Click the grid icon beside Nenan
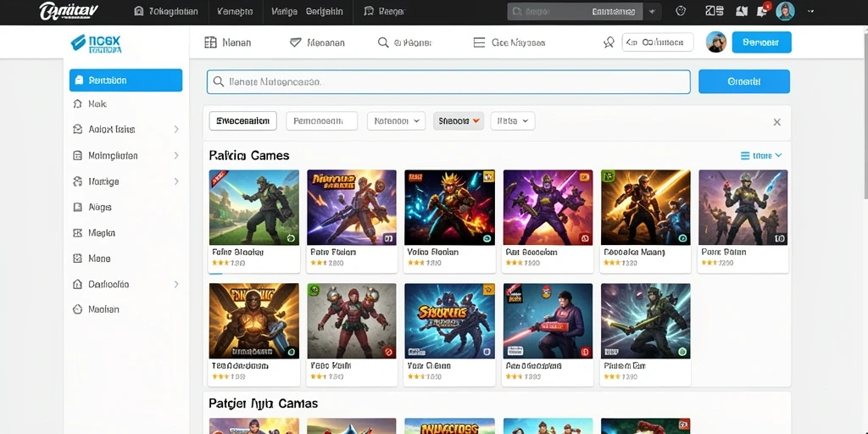Viewport: 868px width, 434px height. point(210,42)
